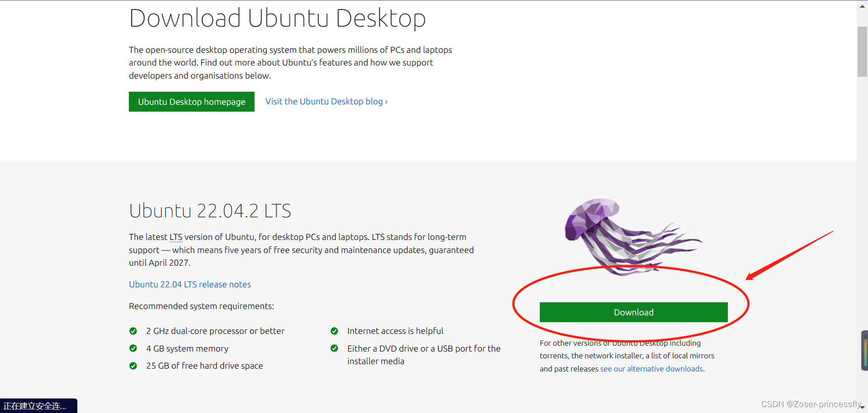
Task: Click the browser status bubble showing connection text
Action: pyautogui.click(x=38, y=406)
